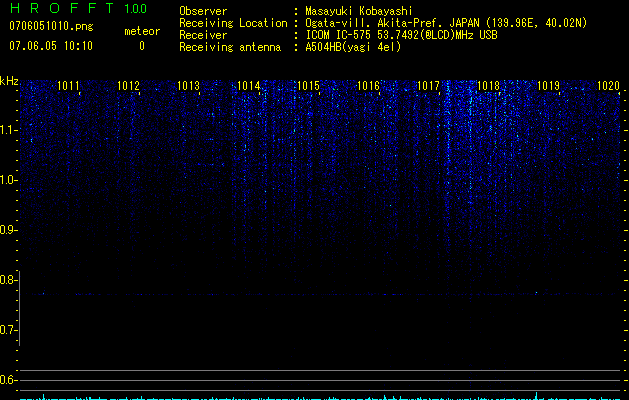Click the Observer field label
The image size is (629, 400).
click(203, 11)
